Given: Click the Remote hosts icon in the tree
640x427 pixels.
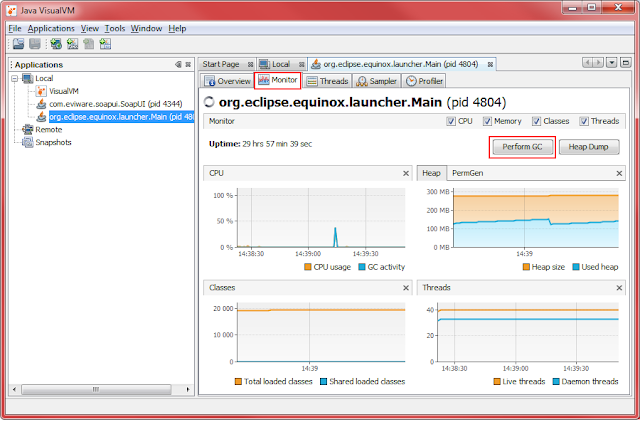Looking at the screenshot, I should tap(28, 129).
